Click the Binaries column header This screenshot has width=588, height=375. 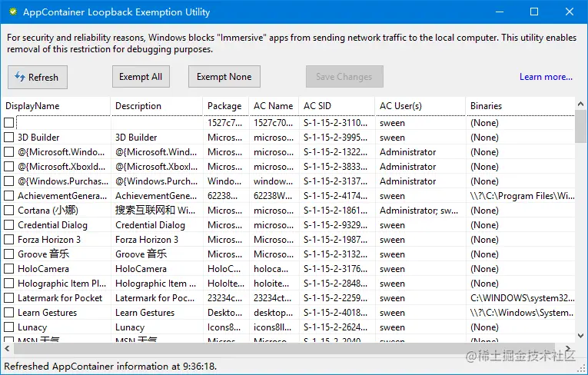point(520,106)
